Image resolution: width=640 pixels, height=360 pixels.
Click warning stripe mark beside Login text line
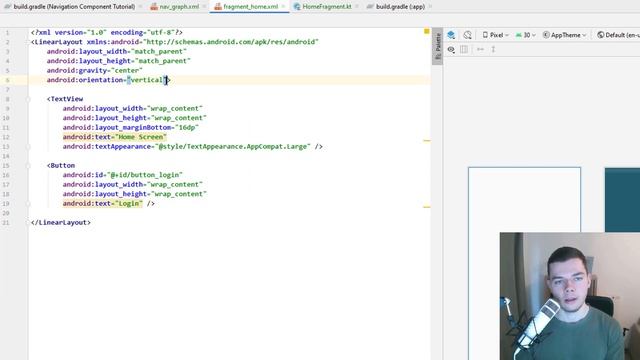(x=427, y=207)
